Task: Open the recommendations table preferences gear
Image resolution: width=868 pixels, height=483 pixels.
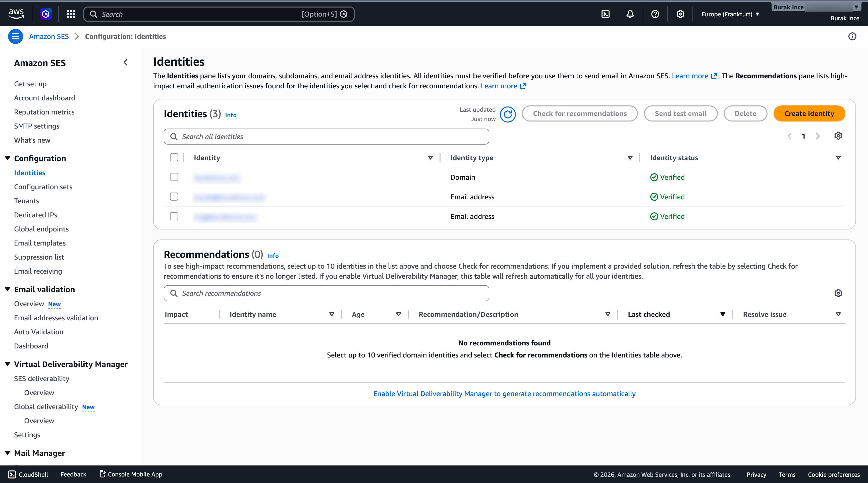Action: [x=838, y=293]
